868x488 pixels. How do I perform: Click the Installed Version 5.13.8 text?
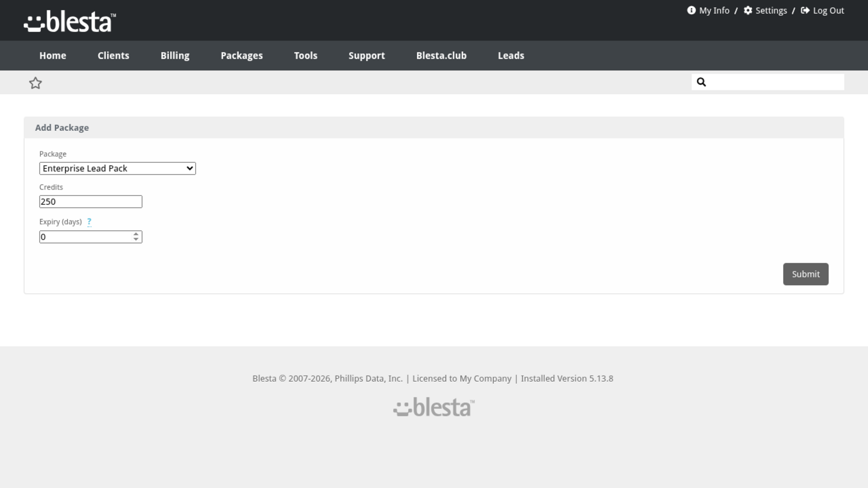tap(567, 379)
